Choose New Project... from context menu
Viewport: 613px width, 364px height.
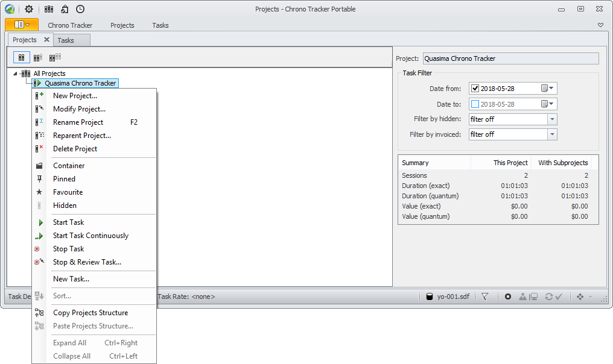(x=94, y=96)
